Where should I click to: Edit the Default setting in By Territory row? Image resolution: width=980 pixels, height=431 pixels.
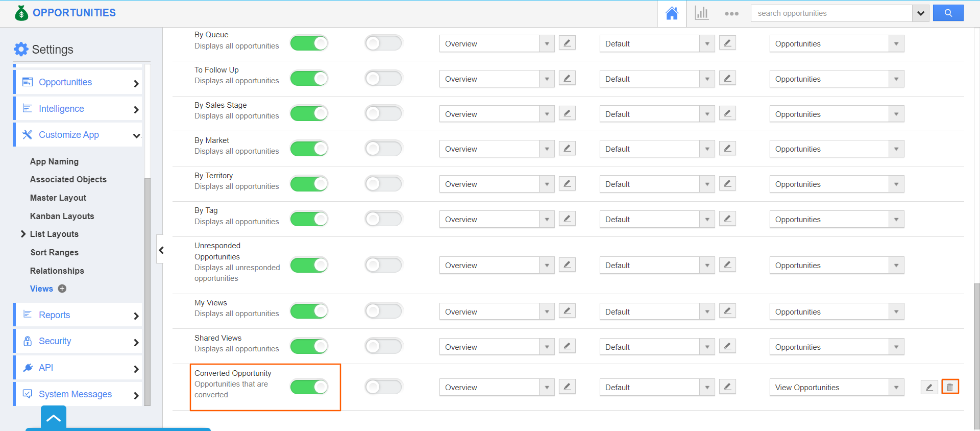point(727,183)
